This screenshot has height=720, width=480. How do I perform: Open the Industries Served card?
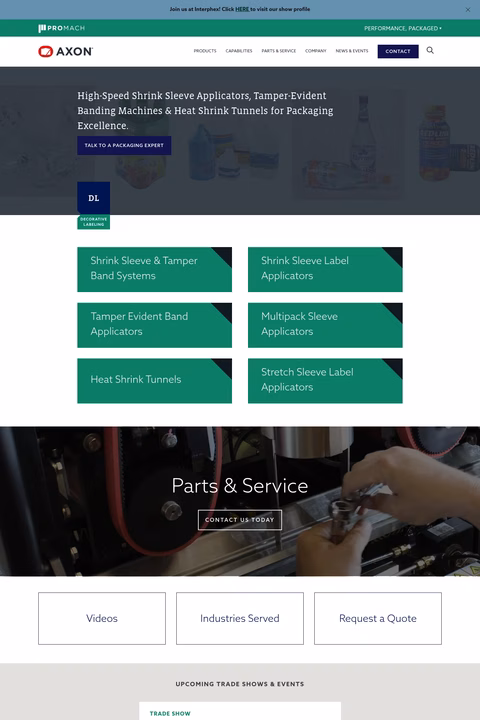point(240,619)
